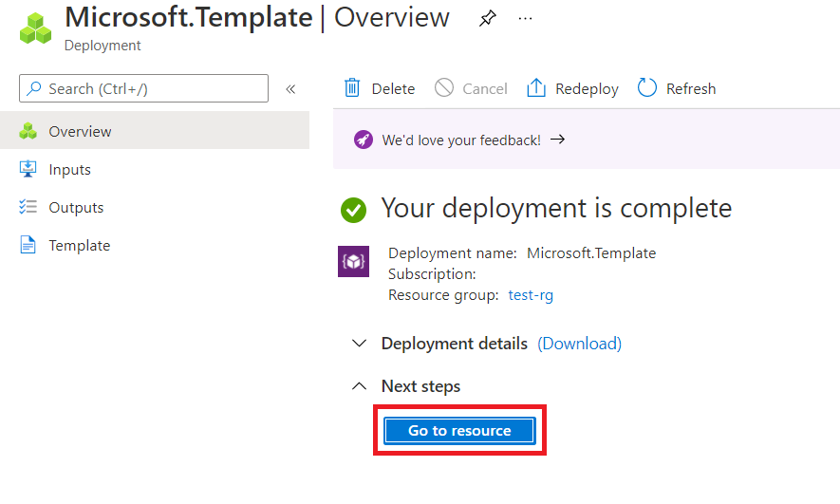Click the We'd love your feedback text
Image resolution: width=840 pixels, height=504 pixels.
coord(461,140)
